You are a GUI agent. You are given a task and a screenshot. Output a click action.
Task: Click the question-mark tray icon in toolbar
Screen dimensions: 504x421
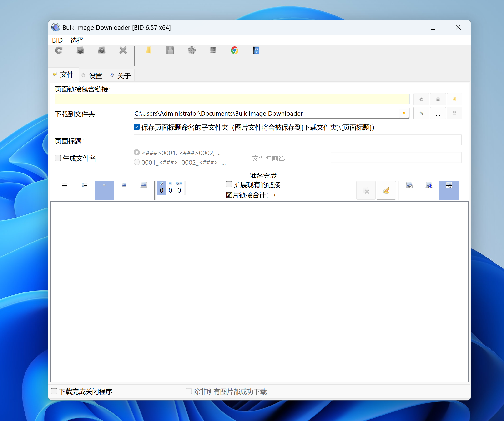(102, 50)
